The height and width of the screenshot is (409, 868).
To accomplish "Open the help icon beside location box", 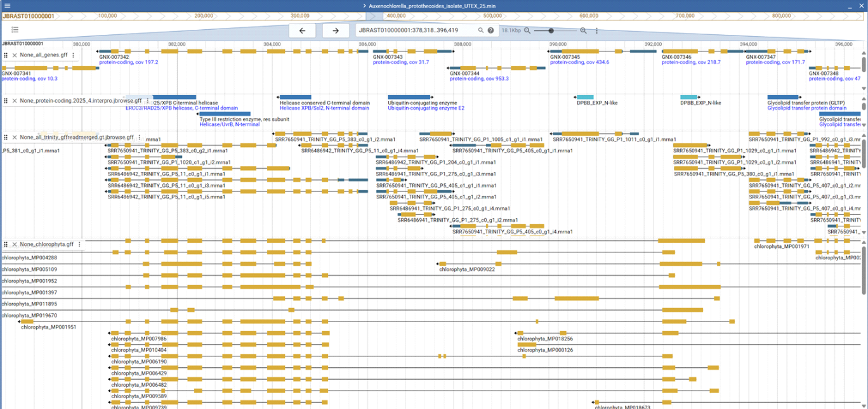I will pyautogui.click(x=490, y=30).
